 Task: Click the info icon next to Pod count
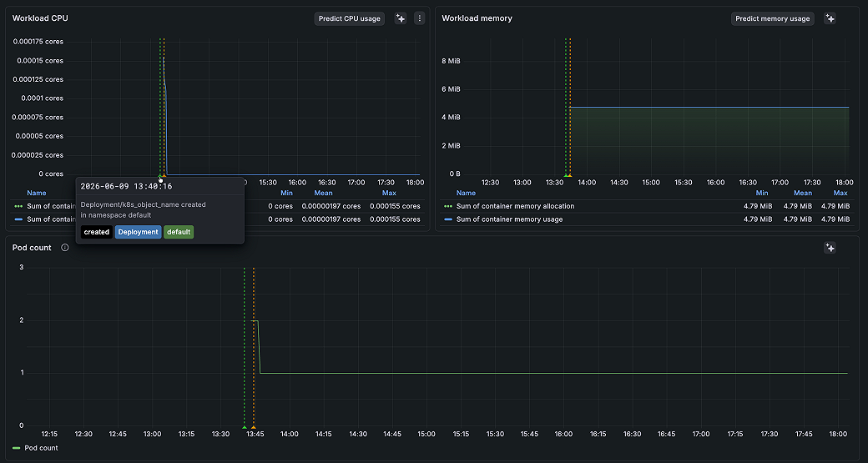pyautogui.click(x=65, y=248)
